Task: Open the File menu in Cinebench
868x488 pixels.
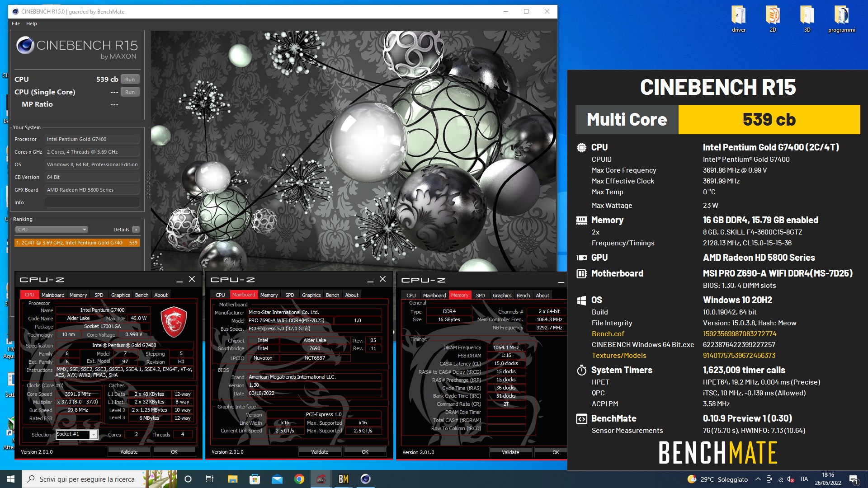Action: pos(16,23)
